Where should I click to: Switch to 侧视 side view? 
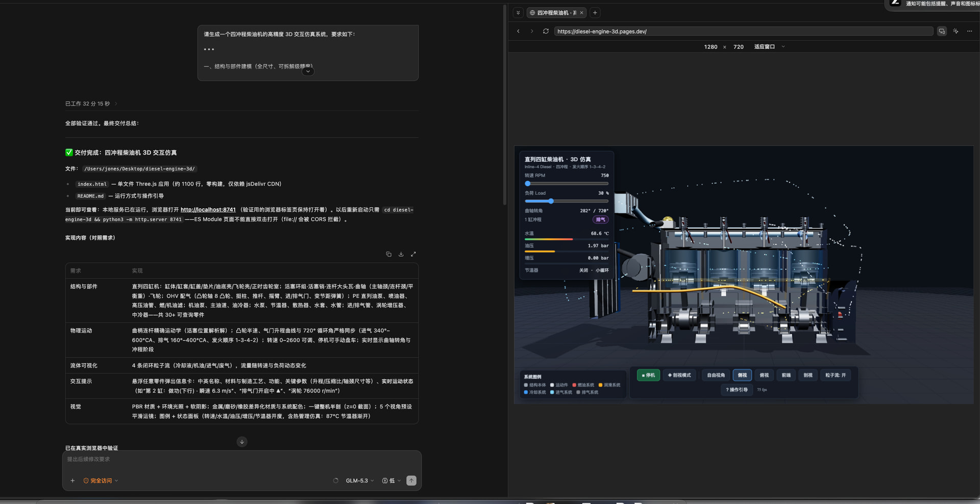coord(742,375)
